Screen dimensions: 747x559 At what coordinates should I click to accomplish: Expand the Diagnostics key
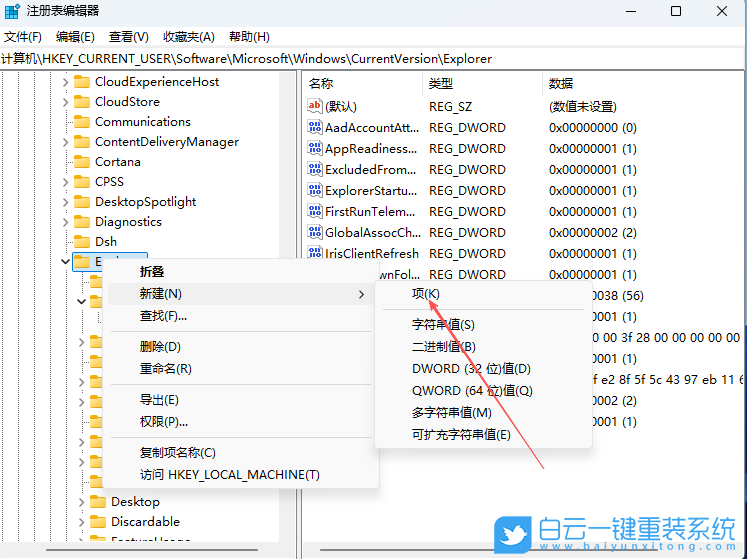[x=65, y=222]
